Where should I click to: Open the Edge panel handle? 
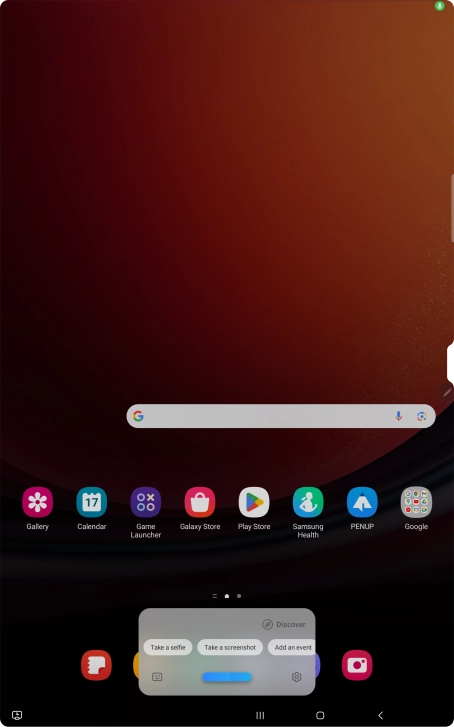click(452, 208)
